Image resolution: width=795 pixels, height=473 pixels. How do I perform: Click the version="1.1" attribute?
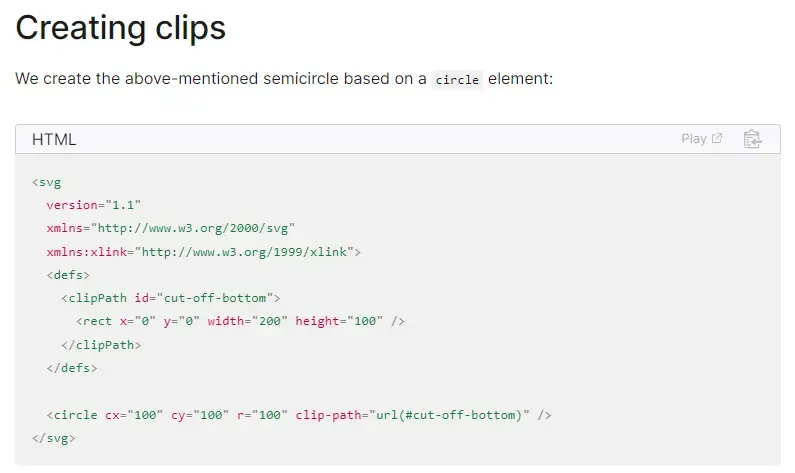click(93, 205)
